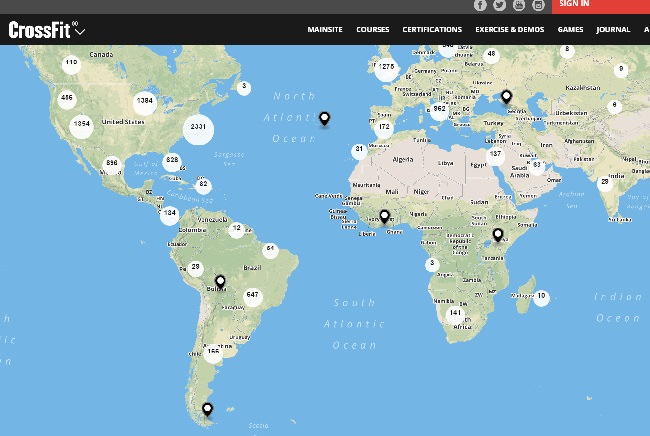The width and height of the screenshot is (650, 436).
Task: Open the Instagram social icon
Action: (x=538, y=5)
